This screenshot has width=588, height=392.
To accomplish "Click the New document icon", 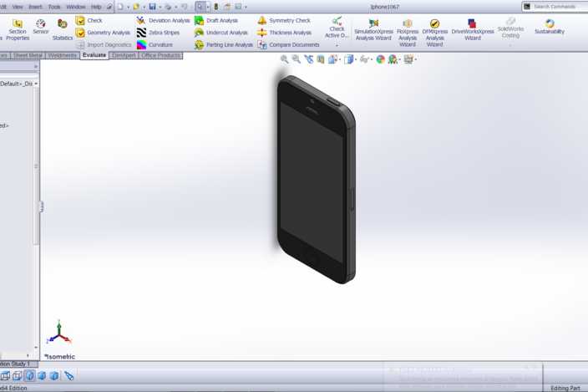I will [120, 7].
